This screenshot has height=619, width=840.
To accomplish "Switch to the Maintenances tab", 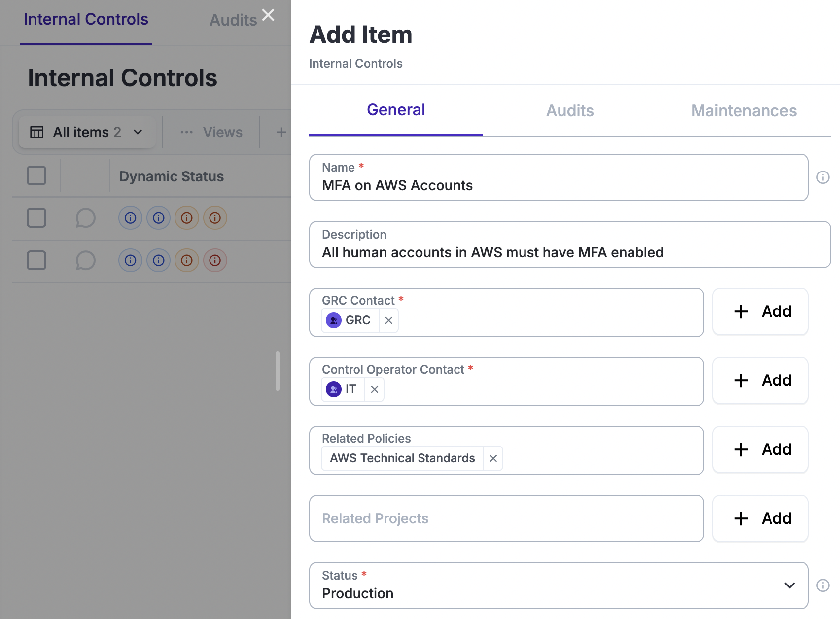I will pos(743,111).
